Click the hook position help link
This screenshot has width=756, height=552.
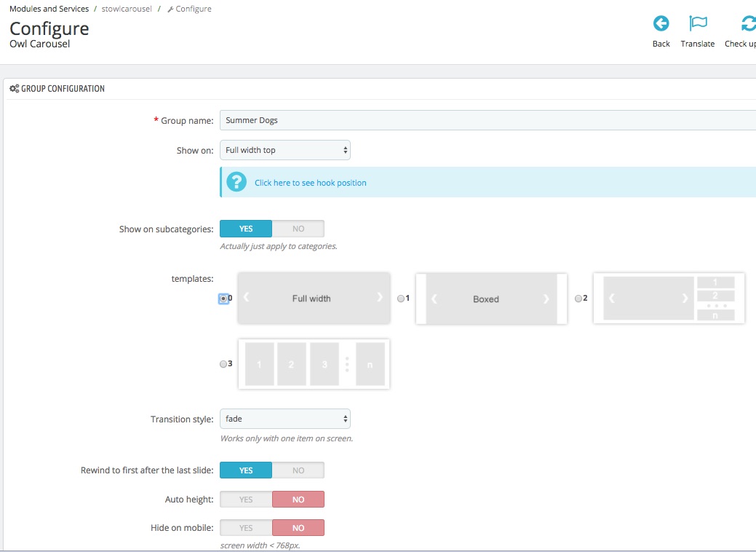coord(310,183)
